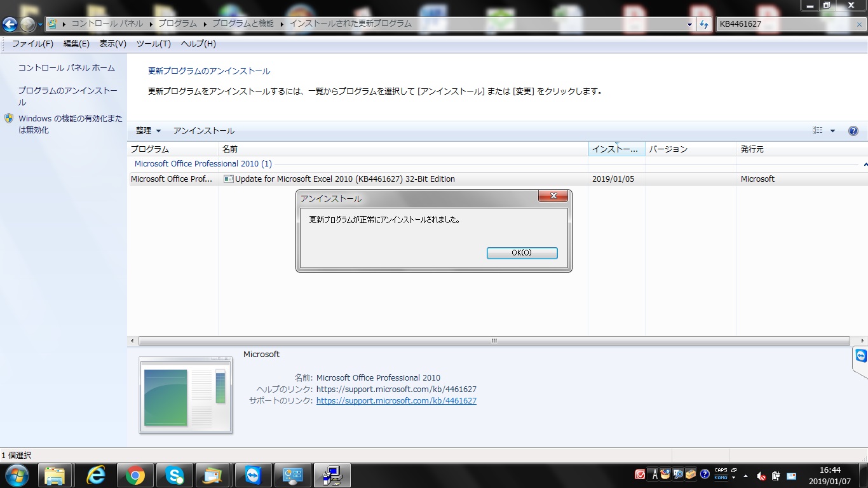Image resolution: width=868 pixels, height=488 pixels.
Task: Sort by the インストール日 column header
Action: pos(616,149)
